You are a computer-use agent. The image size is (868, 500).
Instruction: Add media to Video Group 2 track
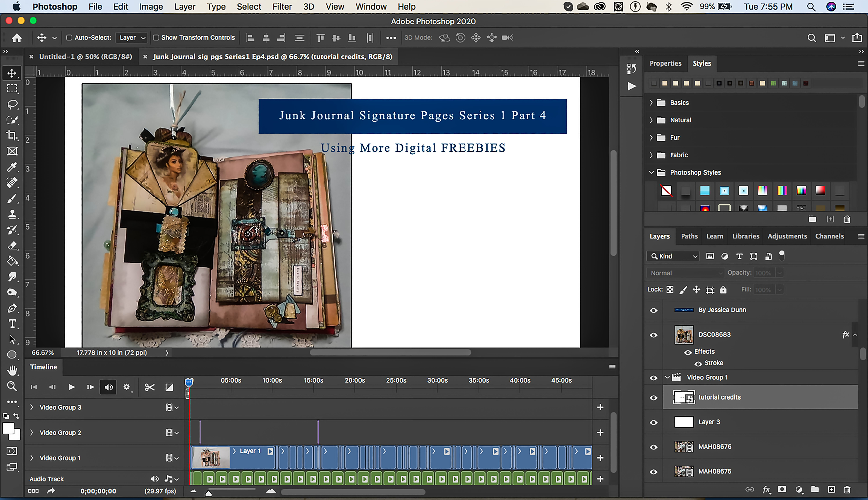pyautogui.click(x=600, y=433)
